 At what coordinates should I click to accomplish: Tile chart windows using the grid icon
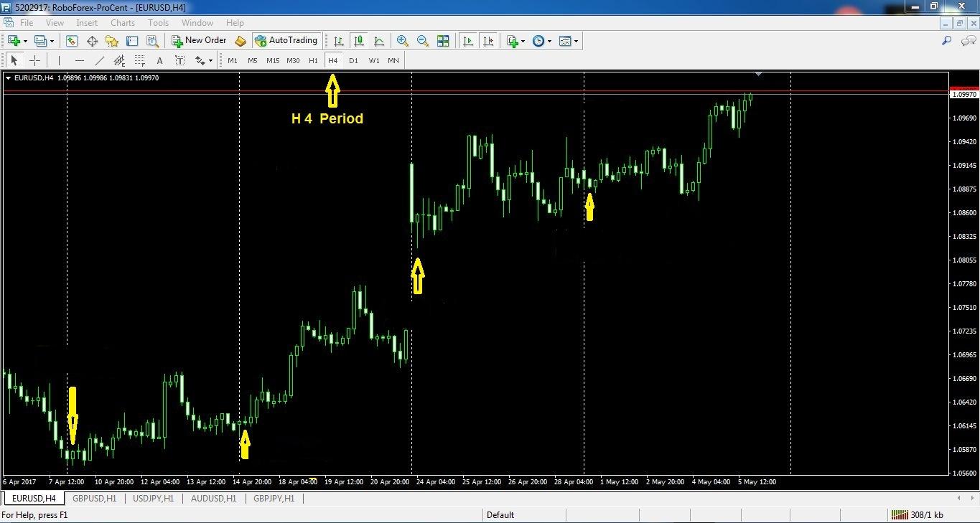(x=443, y=41)
